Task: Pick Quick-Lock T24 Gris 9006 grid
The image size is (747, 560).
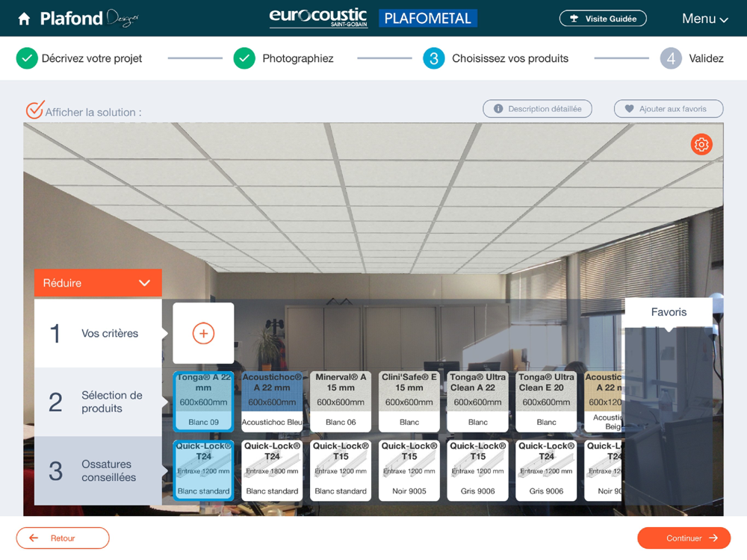Action: click(x=547, y=470)
